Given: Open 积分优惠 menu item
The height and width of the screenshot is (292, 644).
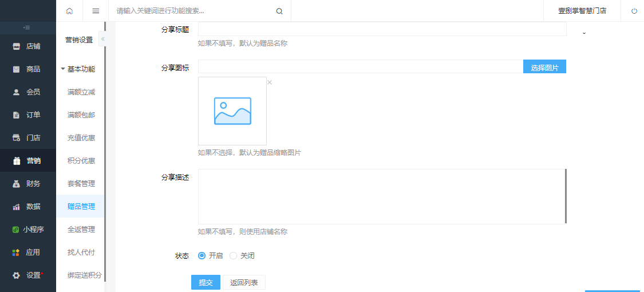Looking at the screenshot, I should (81, 160).
